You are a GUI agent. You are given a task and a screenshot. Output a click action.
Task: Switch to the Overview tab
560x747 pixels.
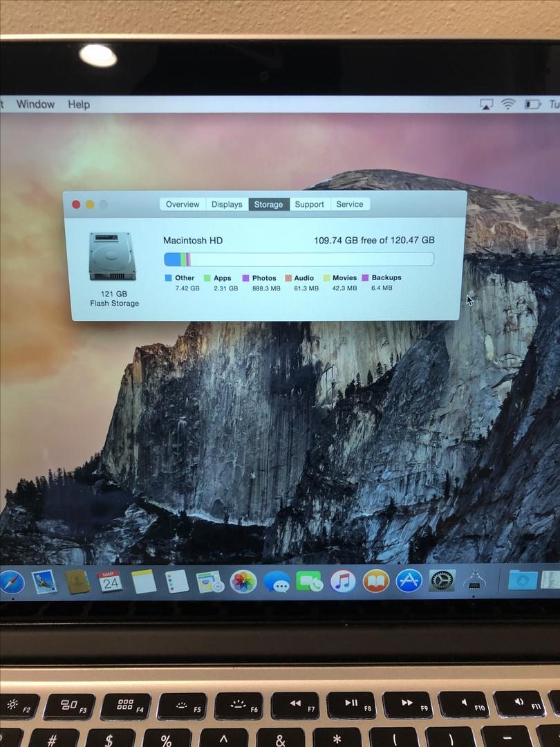183,204
